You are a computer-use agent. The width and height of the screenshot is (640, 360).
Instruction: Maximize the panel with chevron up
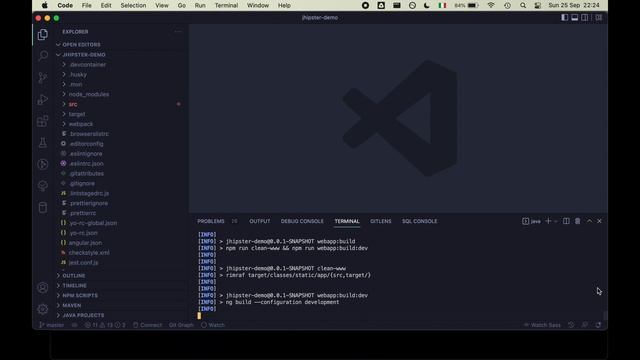pos(589,221)
